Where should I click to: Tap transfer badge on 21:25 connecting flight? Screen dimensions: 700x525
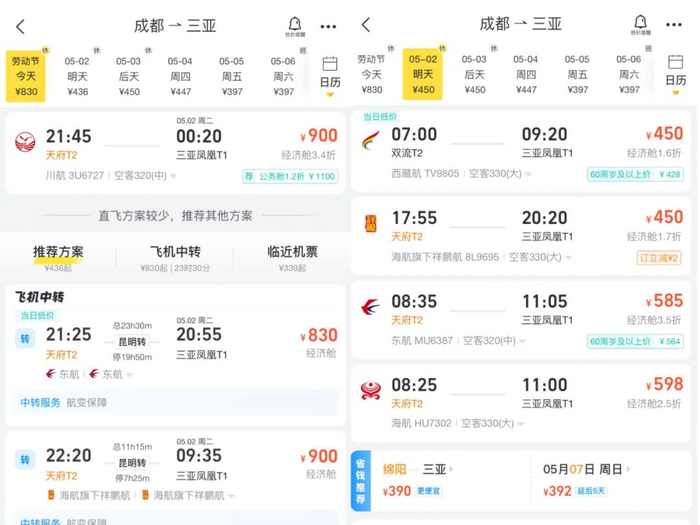25,338
